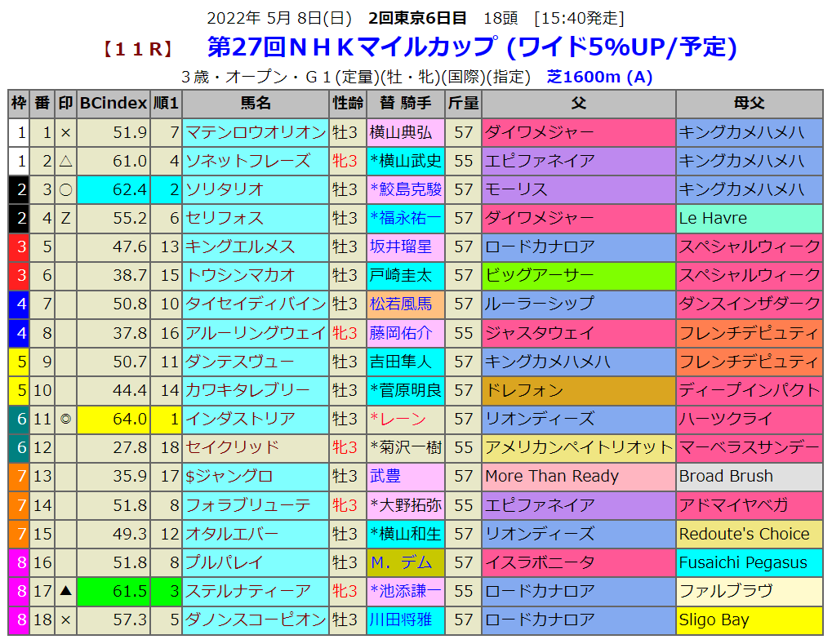Select the 母父 column header

(749, 104)
